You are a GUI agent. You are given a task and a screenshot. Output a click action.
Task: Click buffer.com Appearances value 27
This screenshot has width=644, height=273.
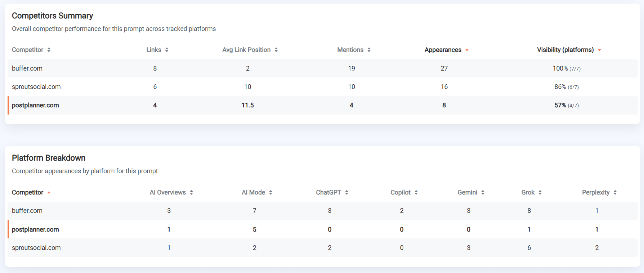[444, 68]
